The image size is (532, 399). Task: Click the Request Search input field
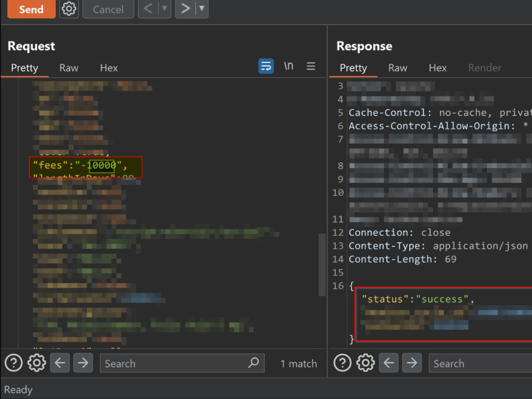click(182, 363)
